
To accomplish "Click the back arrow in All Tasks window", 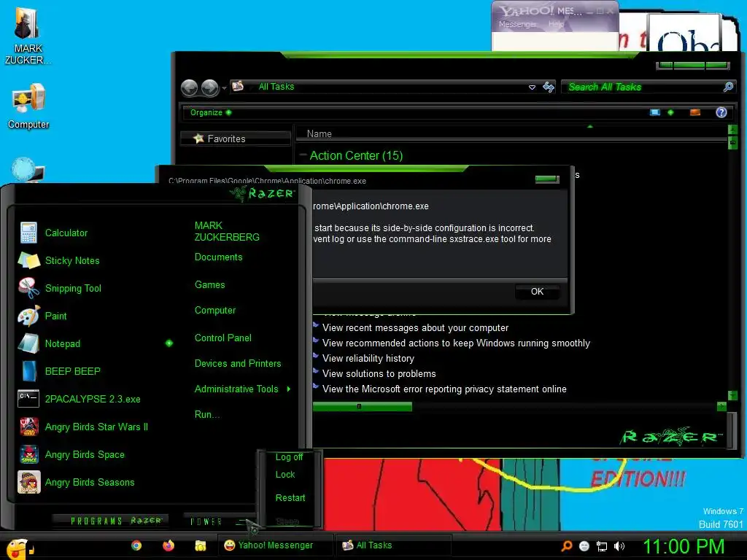I will (x=189, y=87).
